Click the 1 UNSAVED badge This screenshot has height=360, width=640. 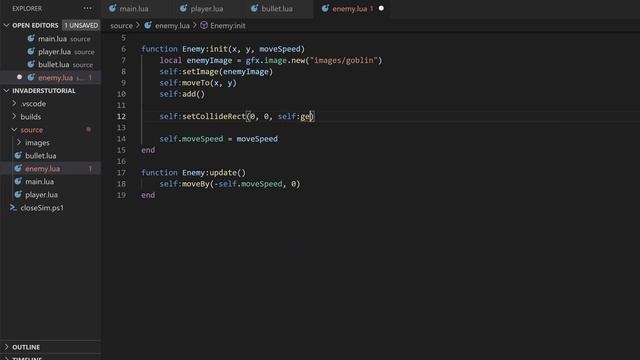[81, 25]
